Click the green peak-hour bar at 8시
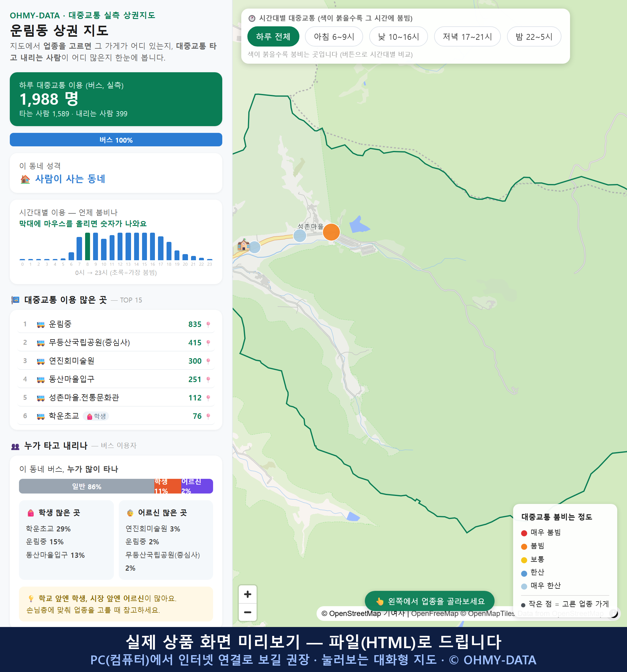The width and height of the screenshot is (627, 672). (88, 246)
